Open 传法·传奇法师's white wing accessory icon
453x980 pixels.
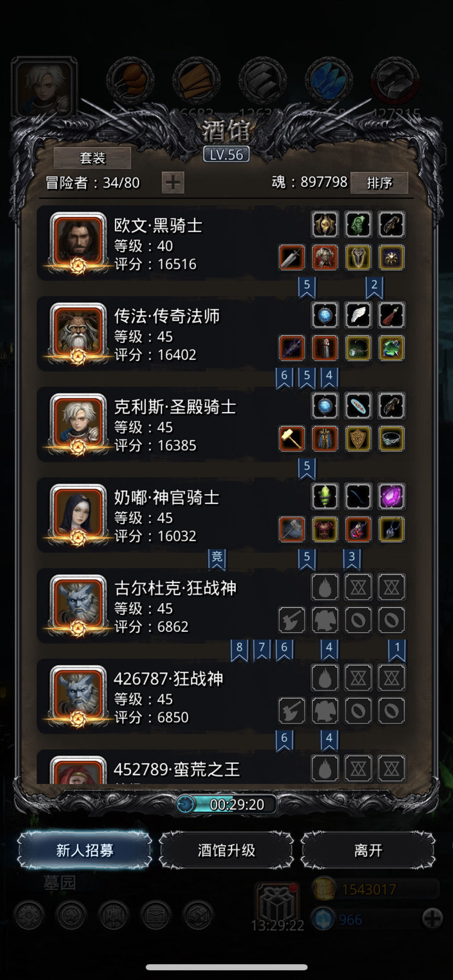tap(358, 315)
